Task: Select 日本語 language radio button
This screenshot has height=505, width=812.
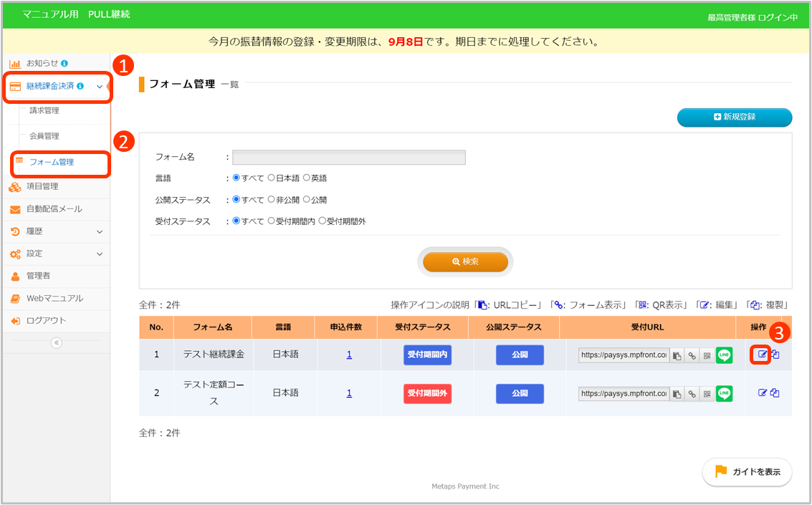Action: pos(272,178)
